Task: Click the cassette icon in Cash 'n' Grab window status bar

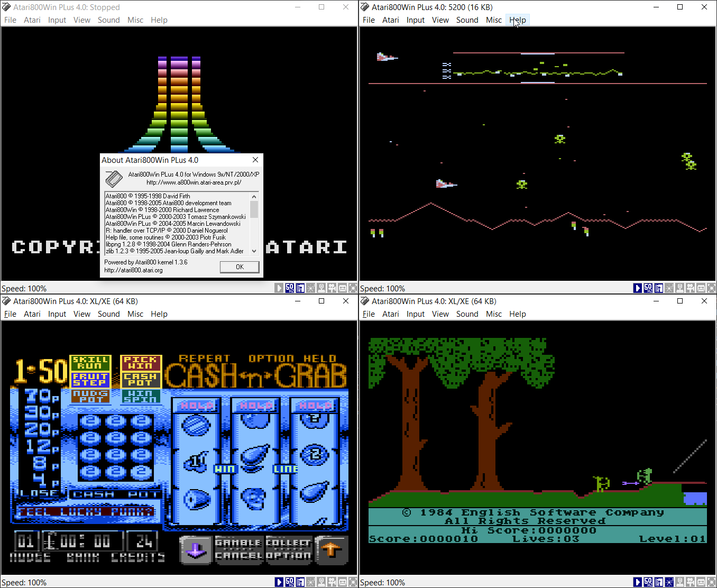Action: (x=343, y=582)
